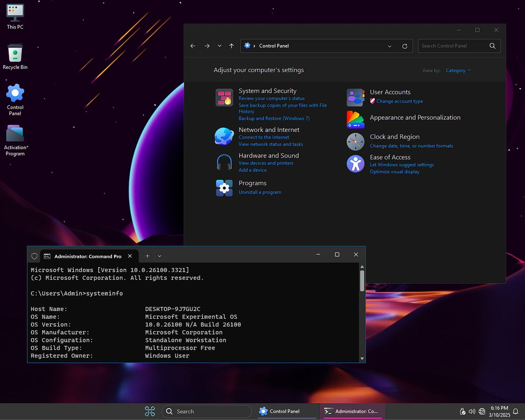Screen dimensions: 525x420
Task: Open a new terminal tab
Action: point(147,256)
